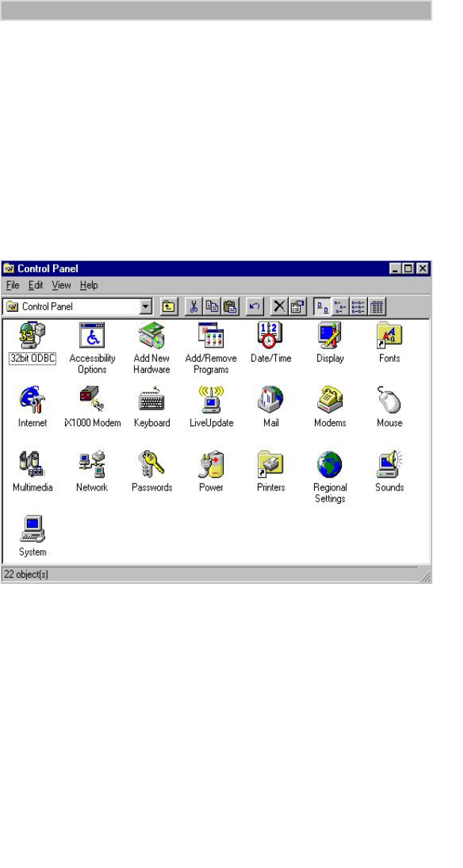Switch to Small Icons view

tap(340, 306)
